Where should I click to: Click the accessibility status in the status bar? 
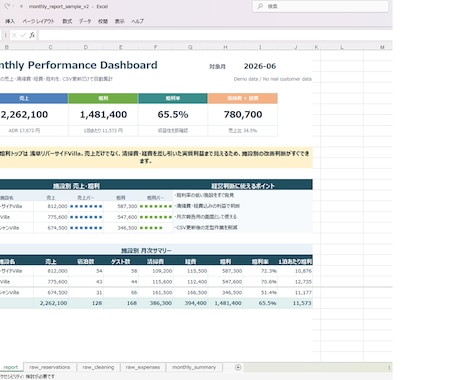click(x=27, y=376)
